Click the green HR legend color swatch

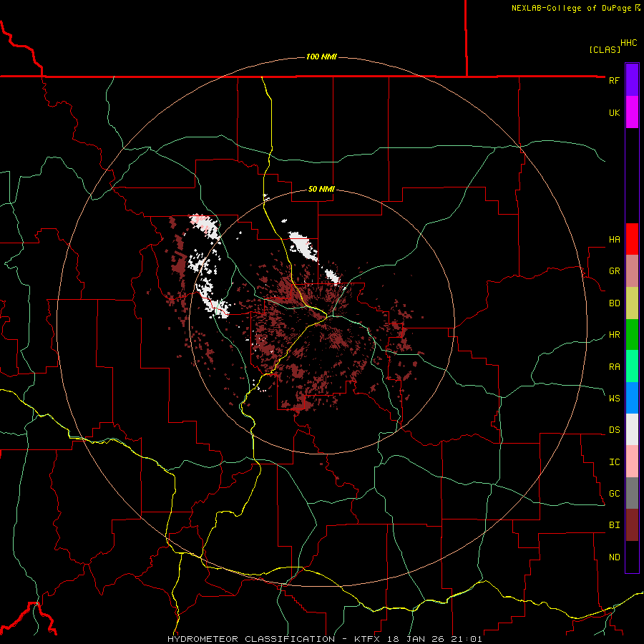pyautogui.click(x=632, y=335)
